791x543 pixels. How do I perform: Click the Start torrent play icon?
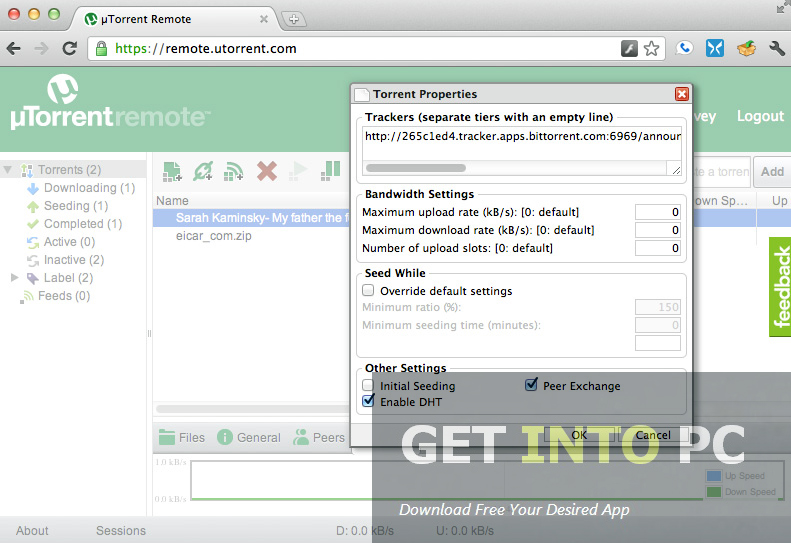pos(298,172)
